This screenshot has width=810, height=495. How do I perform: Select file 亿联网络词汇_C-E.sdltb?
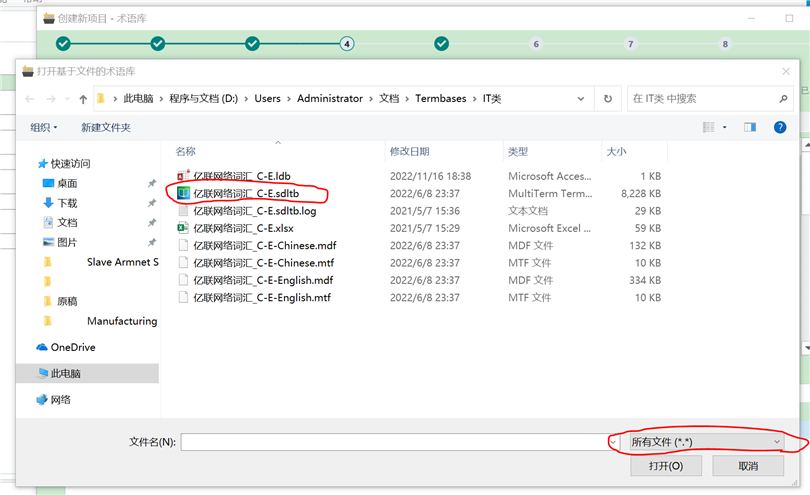pos(246,193)
